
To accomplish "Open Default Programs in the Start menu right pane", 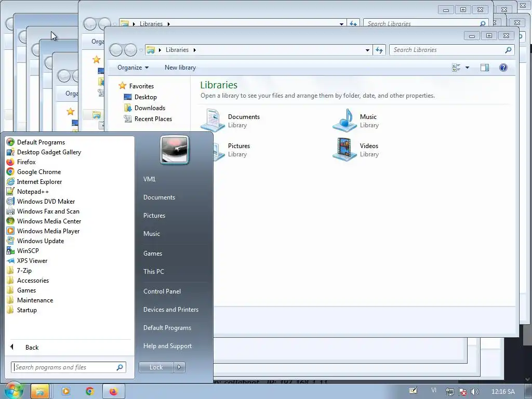I will point(167,328).
